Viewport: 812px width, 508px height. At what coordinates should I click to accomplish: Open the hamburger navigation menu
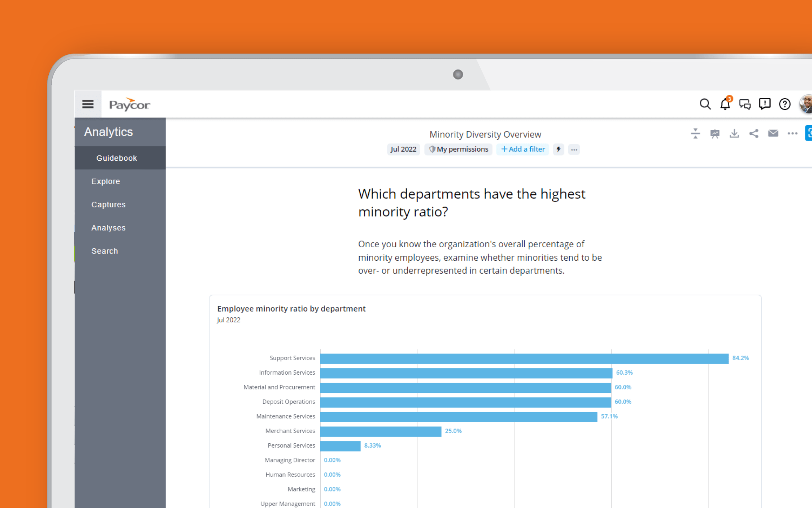coord(88,104)
